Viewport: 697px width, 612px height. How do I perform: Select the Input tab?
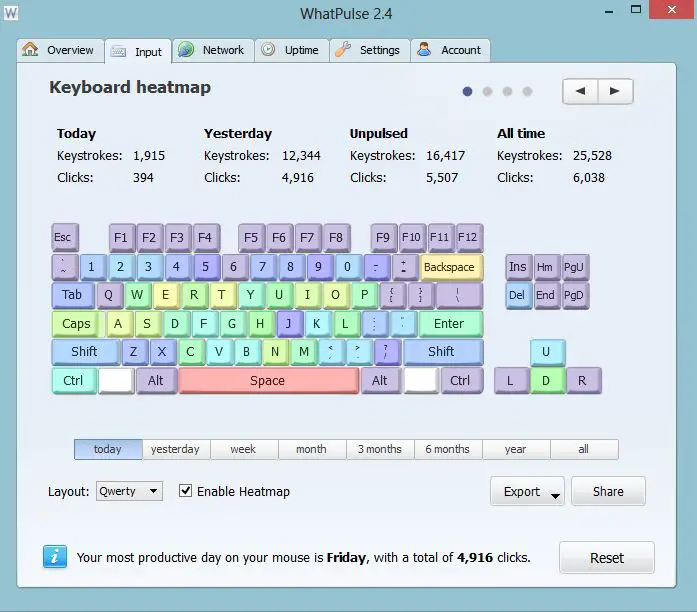(x=138, y=52)
